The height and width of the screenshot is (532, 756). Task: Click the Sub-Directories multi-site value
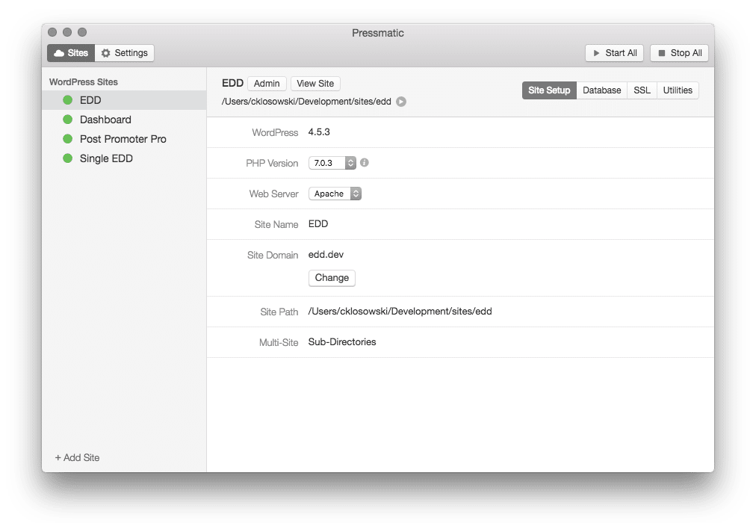click(x=342, y=342)
